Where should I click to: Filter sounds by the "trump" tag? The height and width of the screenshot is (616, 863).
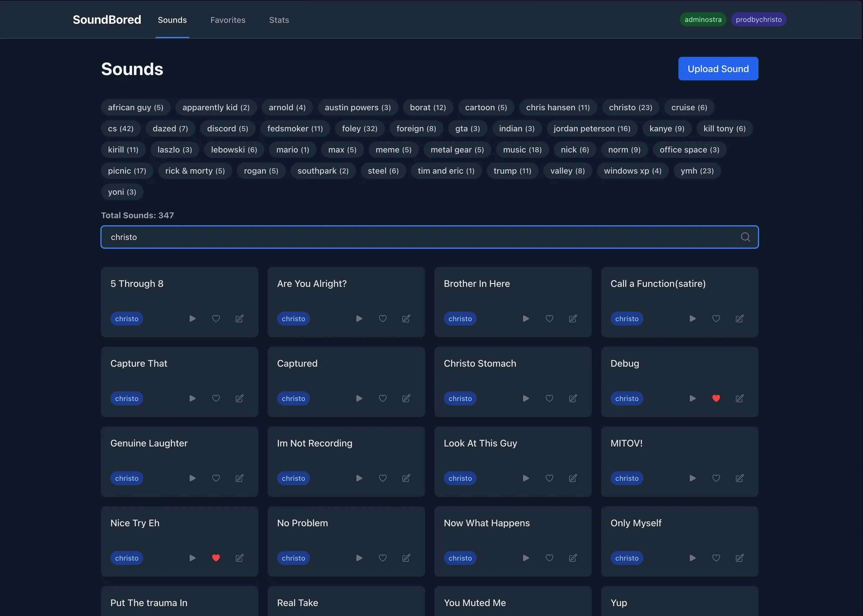click(x=512, y=171)
